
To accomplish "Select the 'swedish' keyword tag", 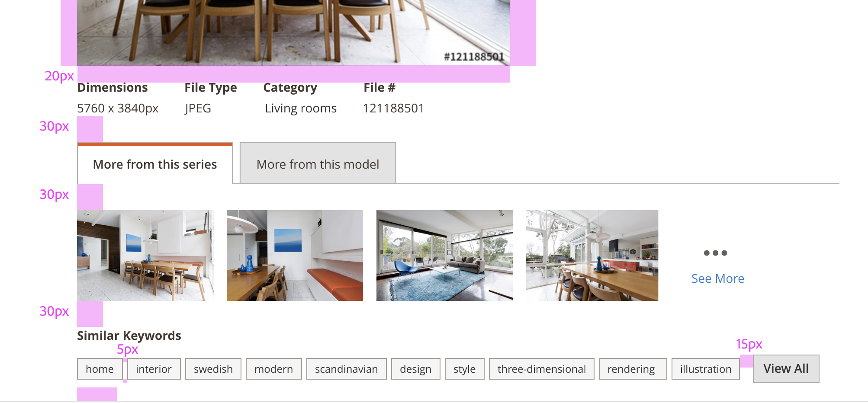I will click(x=213, y=369).
